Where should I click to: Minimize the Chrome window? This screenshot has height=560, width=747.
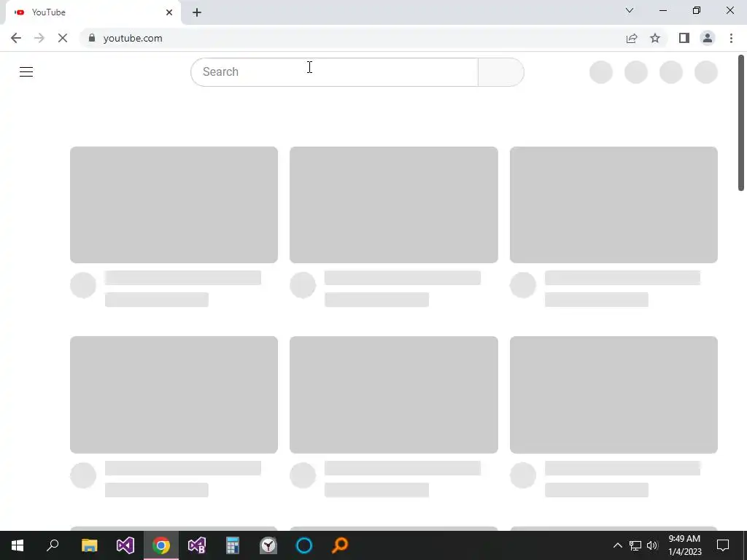click(663, 10)
